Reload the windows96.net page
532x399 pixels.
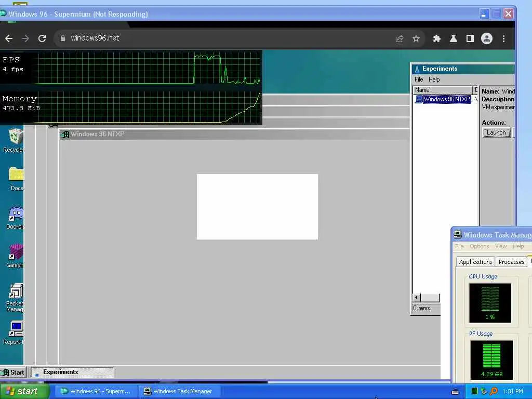(x=42, y=38)
